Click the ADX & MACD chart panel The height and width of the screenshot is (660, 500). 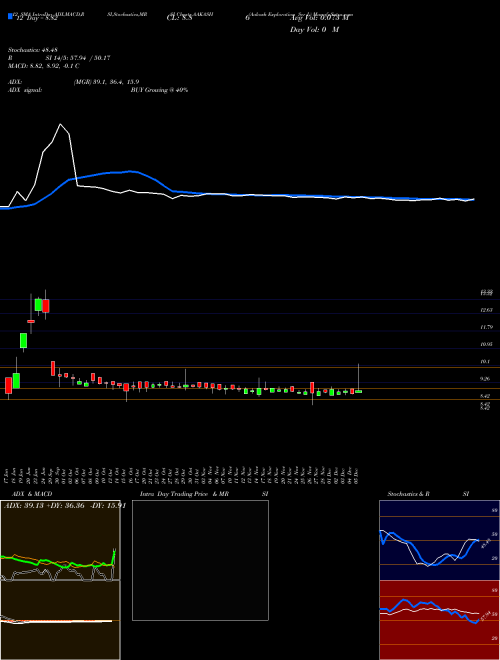pos(60,580)
